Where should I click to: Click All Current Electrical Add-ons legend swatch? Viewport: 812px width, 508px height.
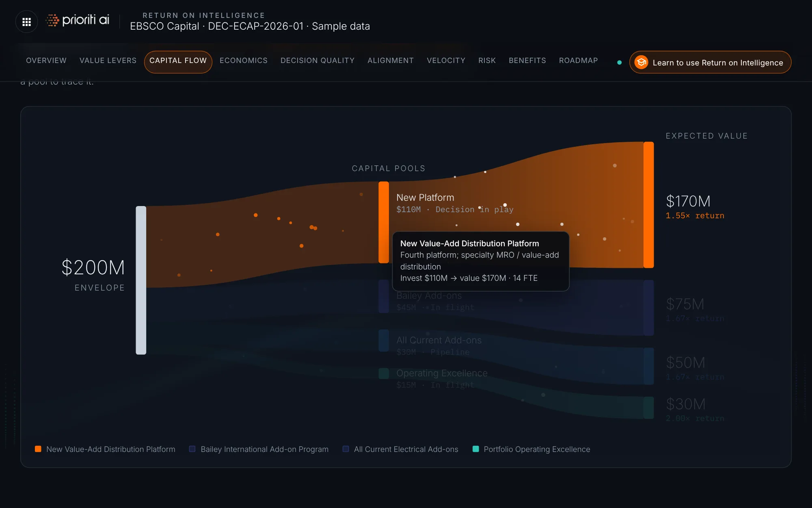[x=346, y=449]
